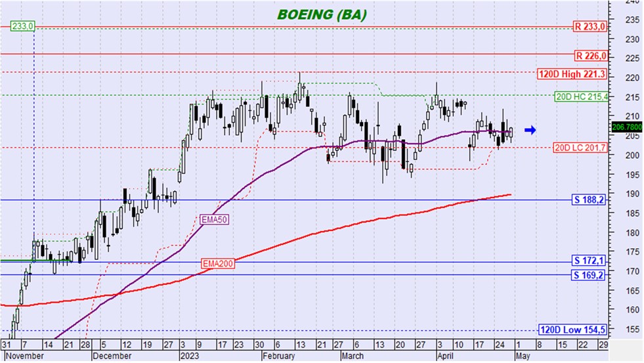
Task: Click the May month label on time axis
Action: point(523,356)
